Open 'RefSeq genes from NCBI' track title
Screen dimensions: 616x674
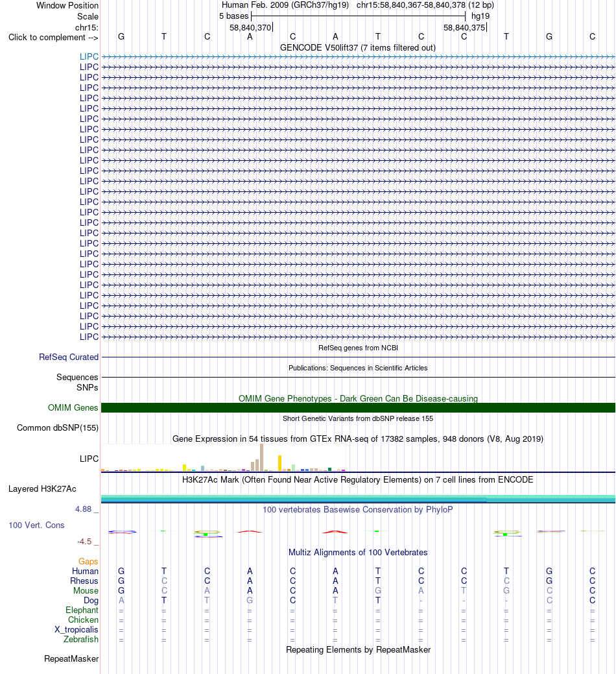click(x=358, y=348)
